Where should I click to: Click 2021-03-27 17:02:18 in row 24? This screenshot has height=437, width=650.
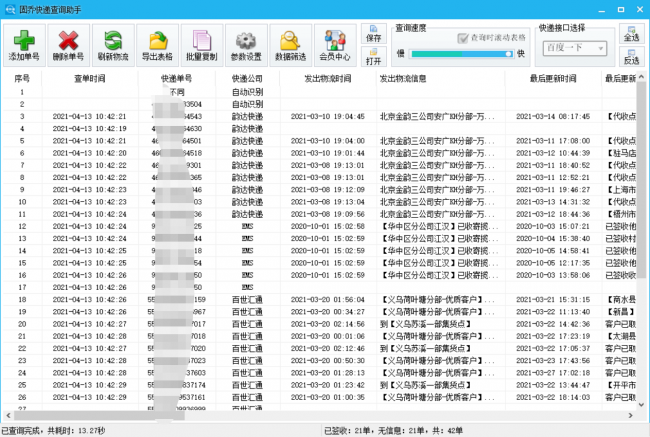coord(553,373)
